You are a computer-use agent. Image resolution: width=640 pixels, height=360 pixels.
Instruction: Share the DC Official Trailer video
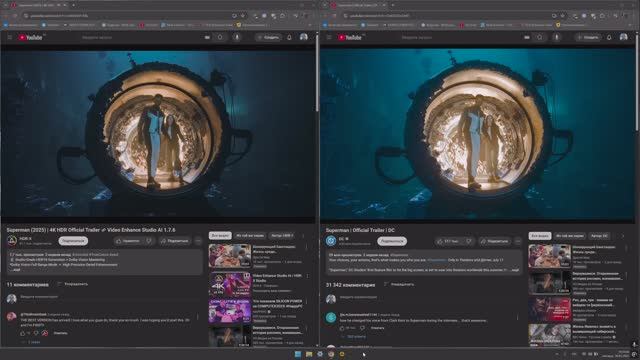(x=495, y=242)
